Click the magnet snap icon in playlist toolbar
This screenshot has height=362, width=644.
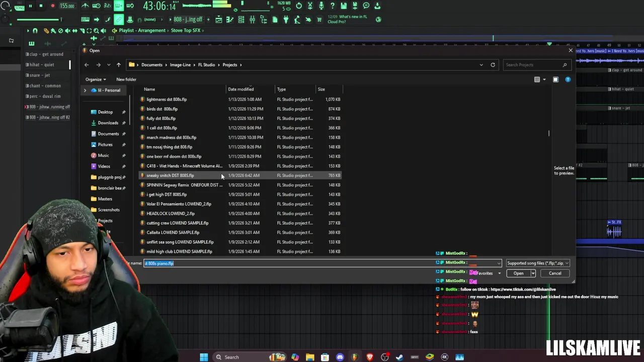tap(35, 31)
